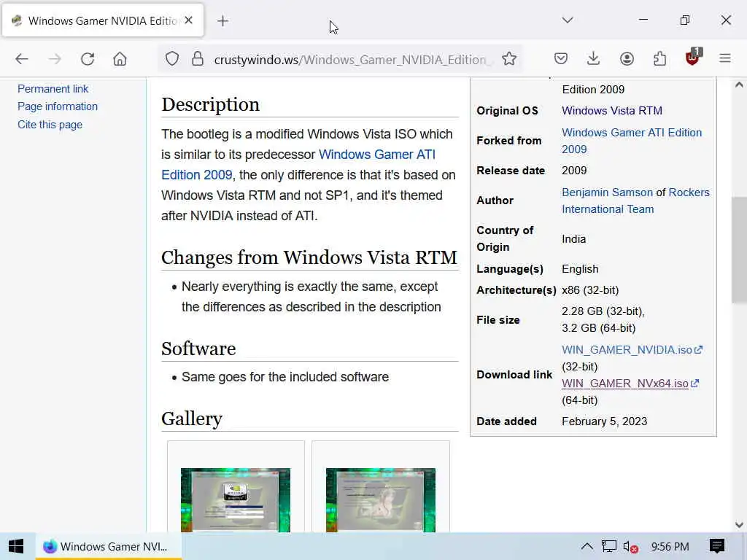747x560 pixels.
Task: Download WIN_GAMER_NVx64.iso 64-bit link
Action: [x=624, y=384]
